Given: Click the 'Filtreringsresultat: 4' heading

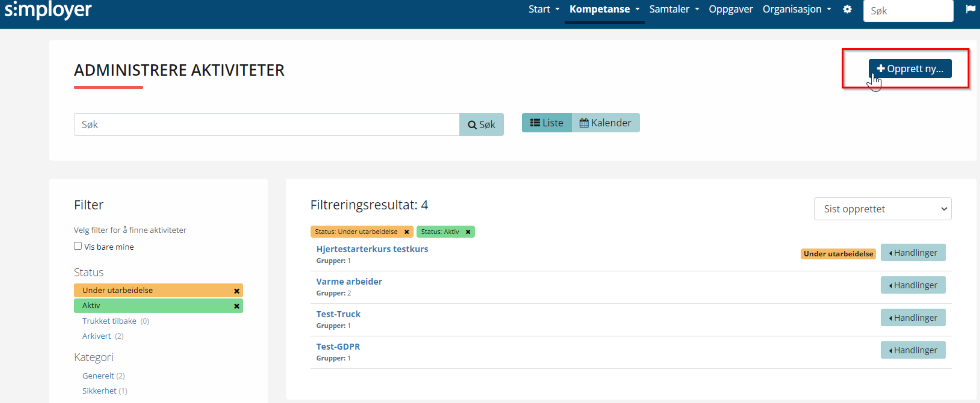Looking at the screenshot, I should click(369, 205).
